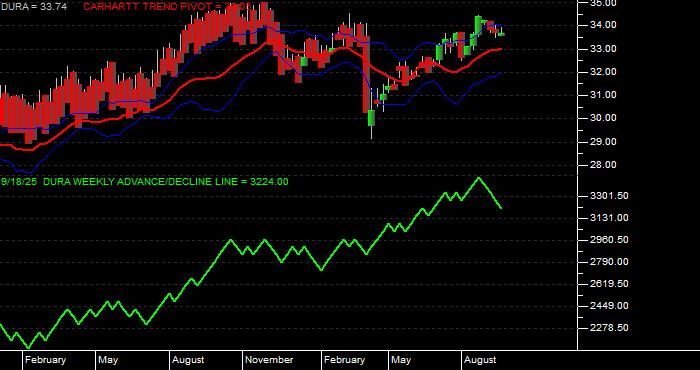Click the 28.00 price axis label
700x370 pixels.
point(604,165)
